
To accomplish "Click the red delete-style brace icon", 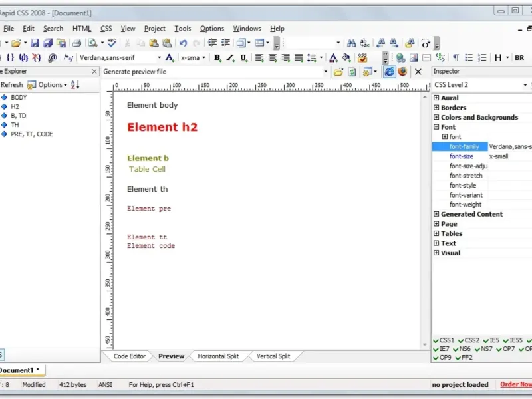I will 37,57.
